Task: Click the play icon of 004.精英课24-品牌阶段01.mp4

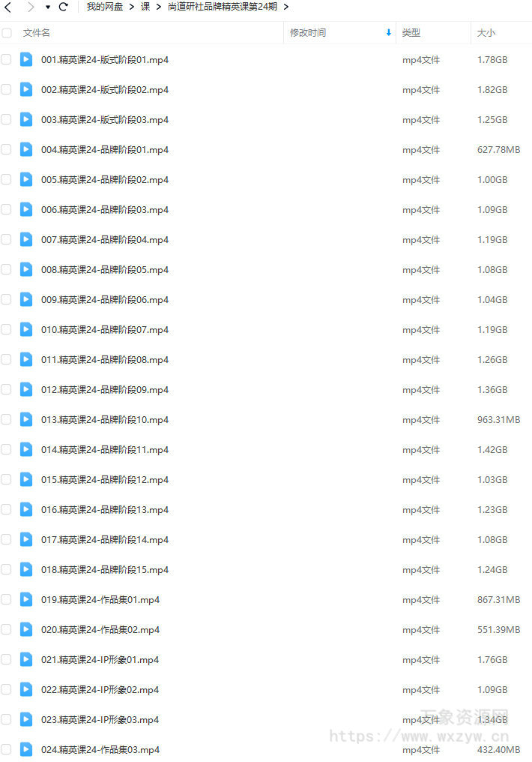Action: (26, 149)
